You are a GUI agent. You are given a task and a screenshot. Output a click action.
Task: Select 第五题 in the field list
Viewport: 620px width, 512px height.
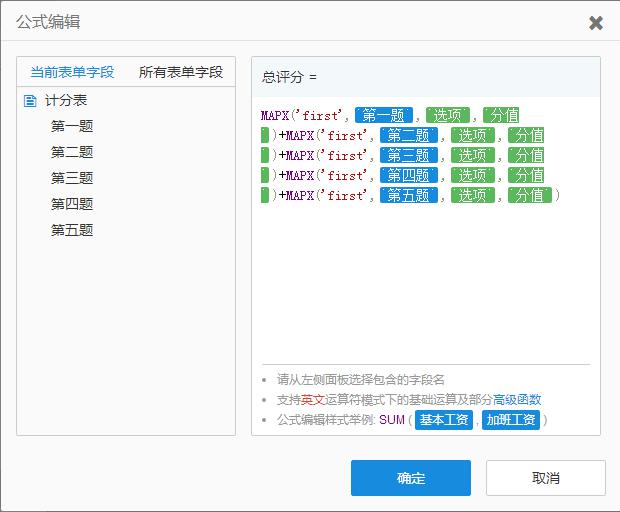click(72, 231)
